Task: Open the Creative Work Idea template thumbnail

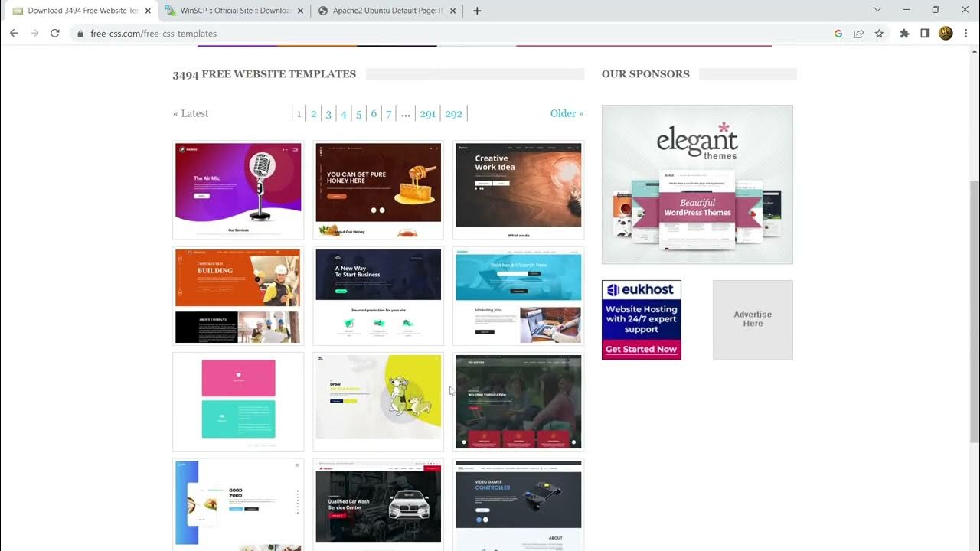Action: 518,190
